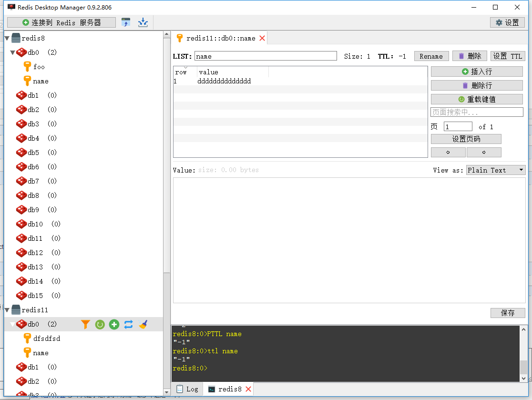The height and width of the screenshot is (400, 532).
Task: Click the row column sort header
Action: 185,72
